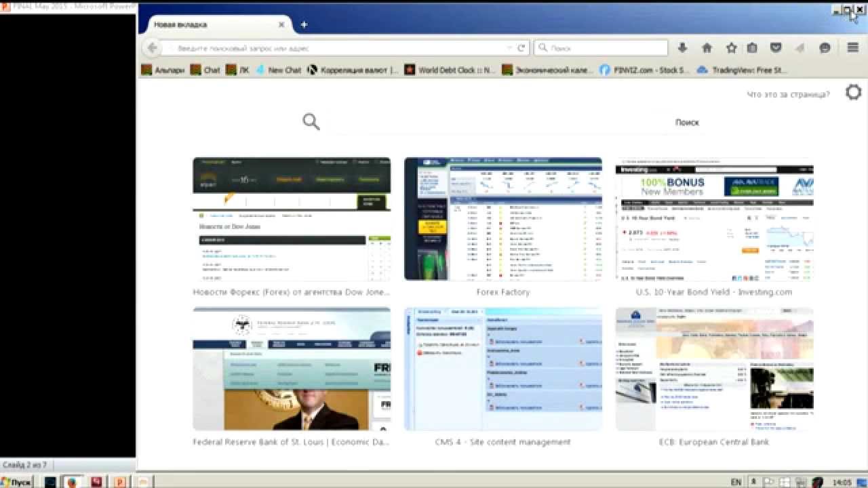Click the Forex Factory tile caption

click(x=503, y=292)
